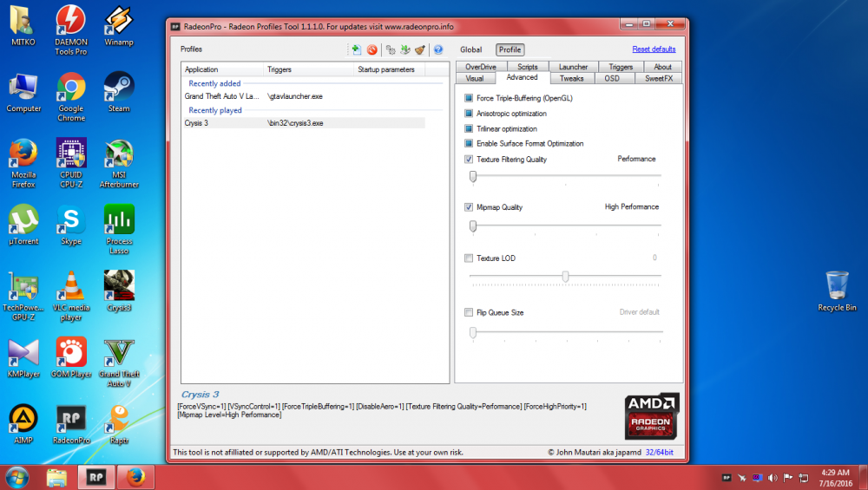Switch to the OverDrive tab
This screenshot has width=868, height=490.
(x=480, y=67)
